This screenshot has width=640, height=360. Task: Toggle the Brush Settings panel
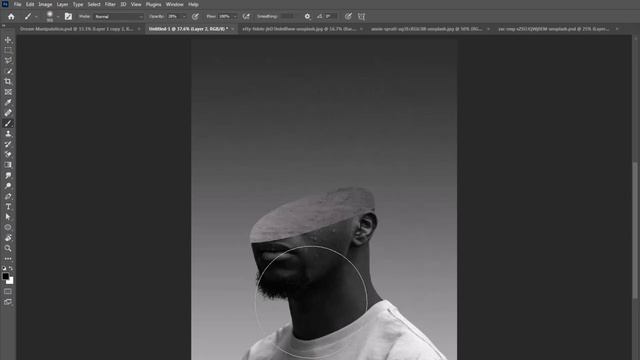click(68, 17)
